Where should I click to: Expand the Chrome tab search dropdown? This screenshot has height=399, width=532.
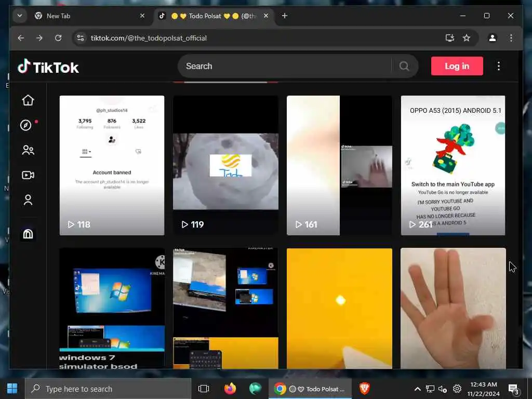tap(20, 16)
